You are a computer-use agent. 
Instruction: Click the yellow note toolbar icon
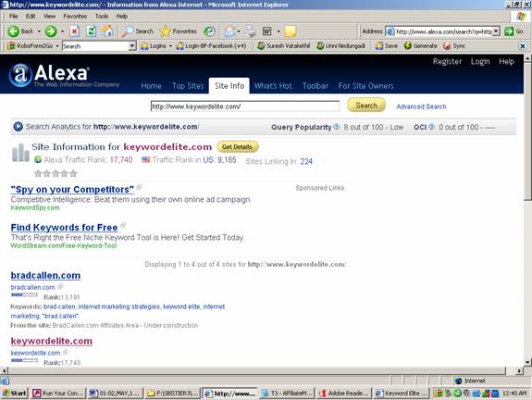pyautogui.click(x=291, y=31)
